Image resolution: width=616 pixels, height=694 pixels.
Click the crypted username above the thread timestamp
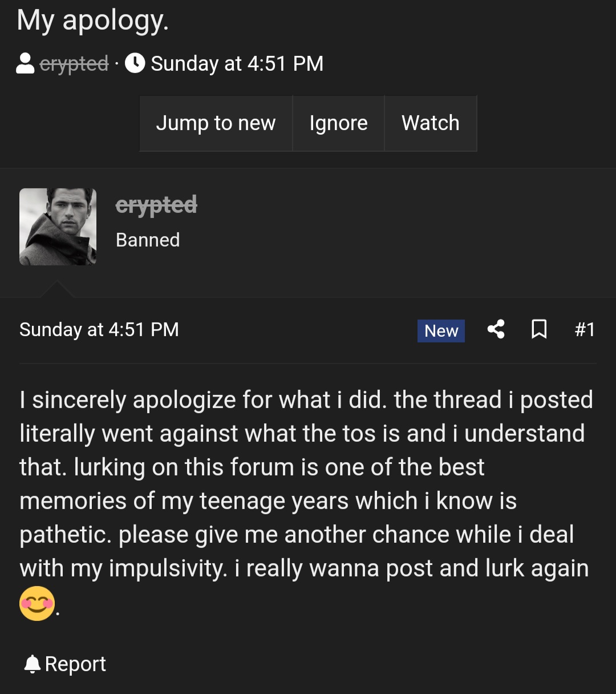point(74,63)
